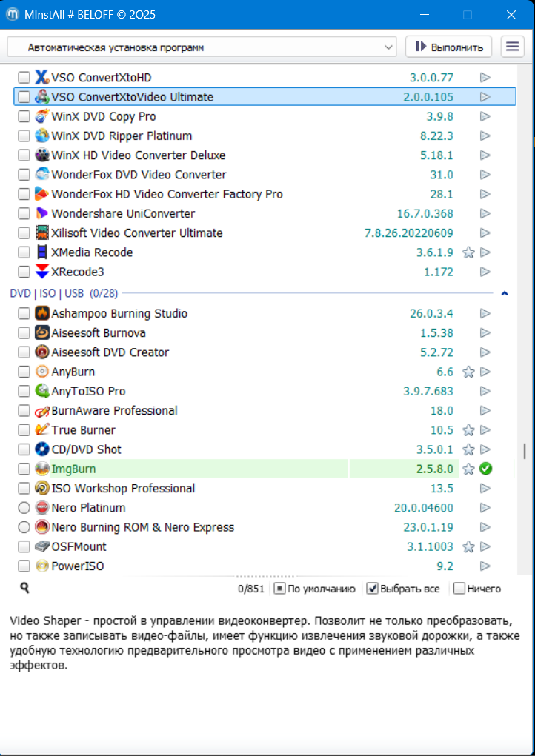Enable the ISO Workshop Professional checkbox

24,489
